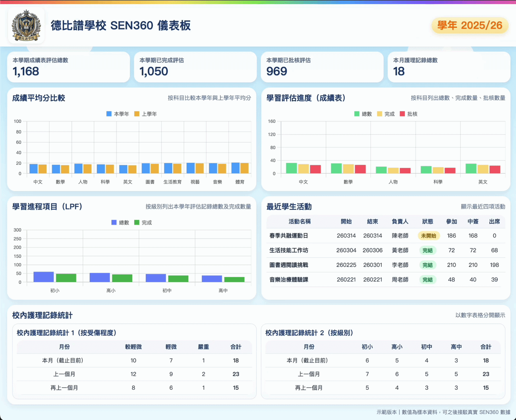Hide the 總數 series in 學習評估進度 chart
This screenshot has width=516, height=420.
click(x=363, y=114)
